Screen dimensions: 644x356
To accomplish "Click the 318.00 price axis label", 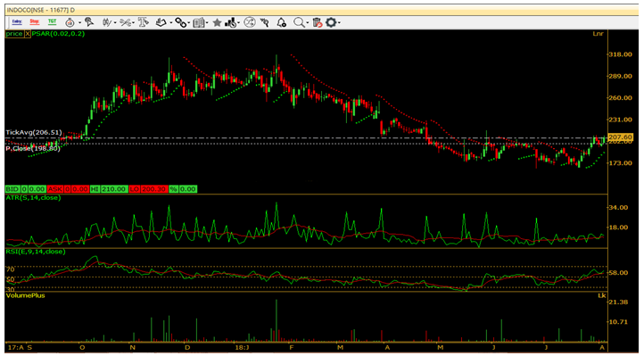I will (621, 54).
